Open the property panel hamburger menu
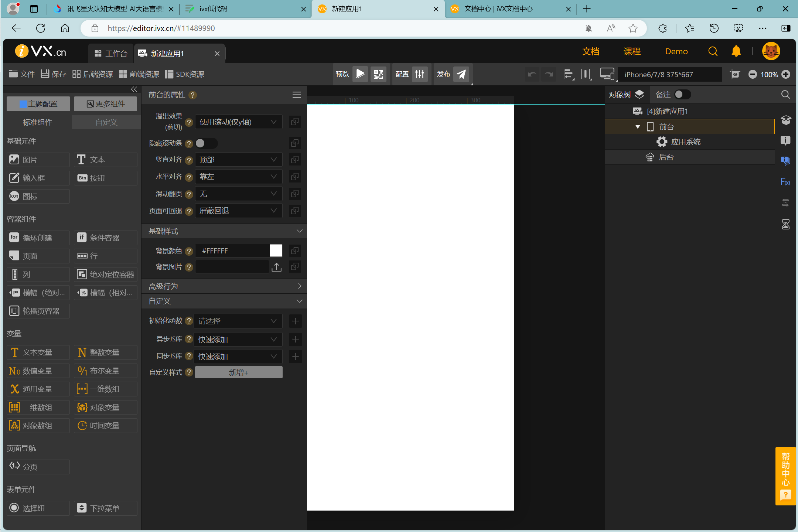 [x=297, y=95]
